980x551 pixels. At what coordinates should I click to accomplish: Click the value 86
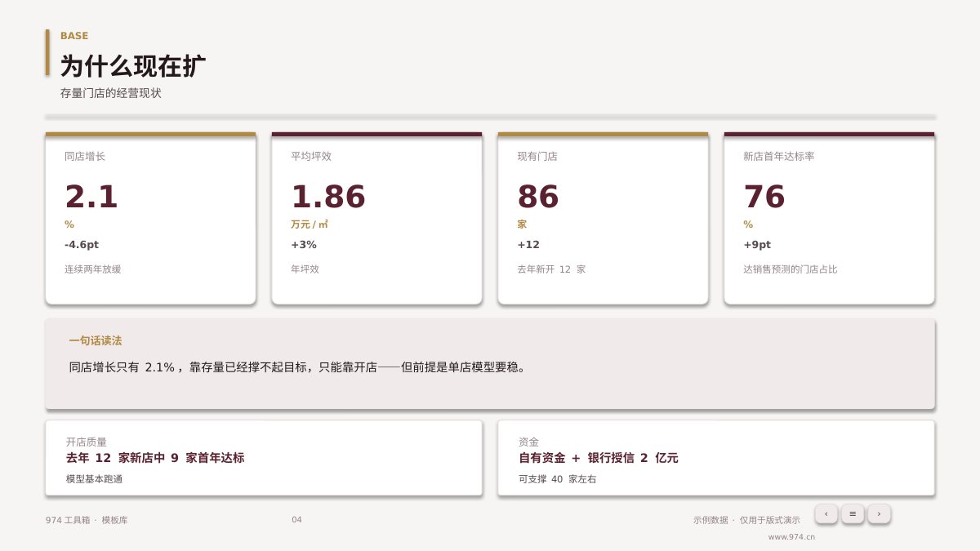click(538, 197)
